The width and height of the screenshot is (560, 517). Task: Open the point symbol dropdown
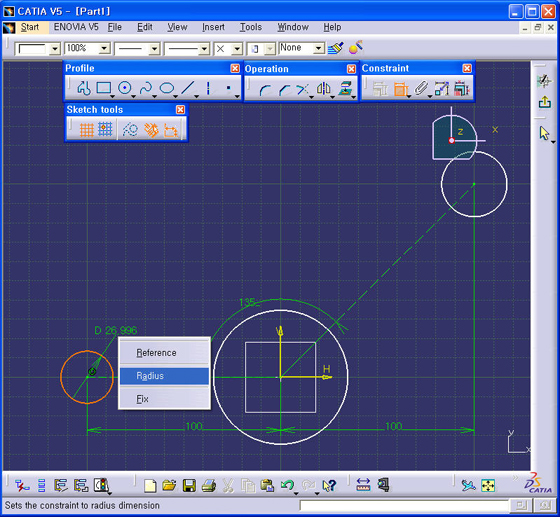point(237,49)
